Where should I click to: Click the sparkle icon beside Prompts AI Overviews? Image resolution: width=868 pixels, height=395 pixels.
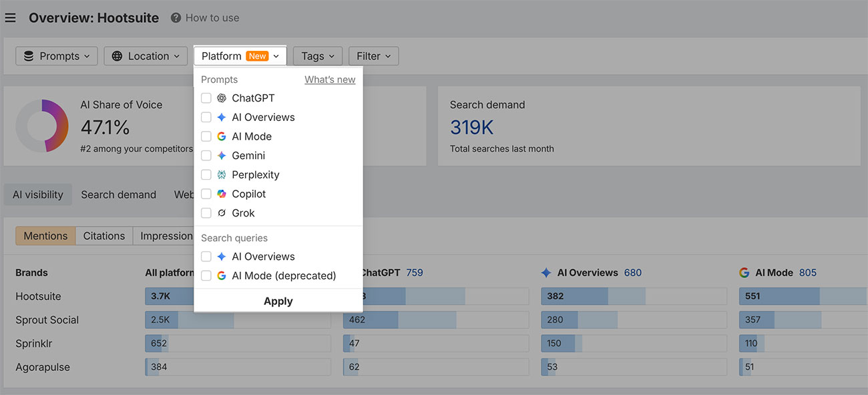point(222,118)
